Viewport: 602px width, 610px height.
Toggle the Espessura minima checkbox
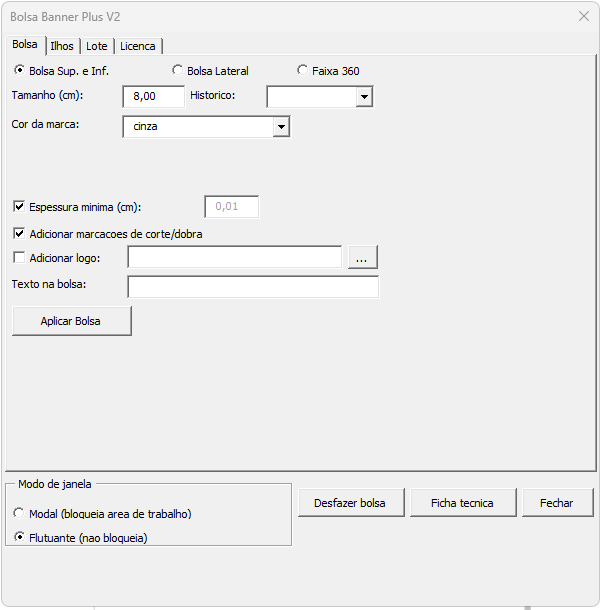(19, 207)
